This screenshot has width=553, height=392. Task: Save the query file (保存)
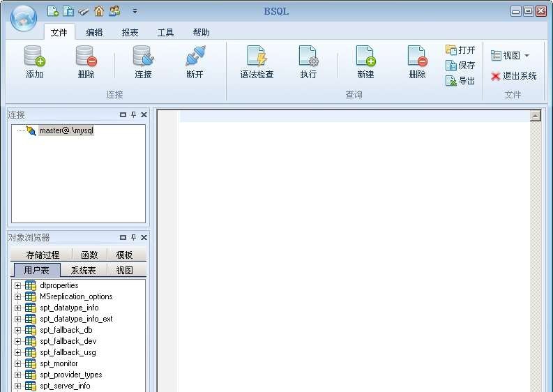point(460,66)
